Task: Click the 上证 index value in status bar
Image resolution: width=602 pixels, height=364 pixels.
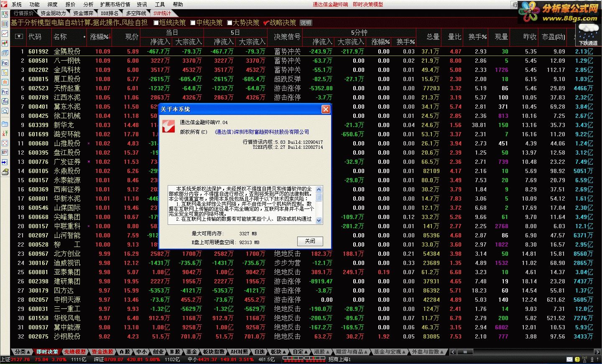Action: (x=20, y=359)
